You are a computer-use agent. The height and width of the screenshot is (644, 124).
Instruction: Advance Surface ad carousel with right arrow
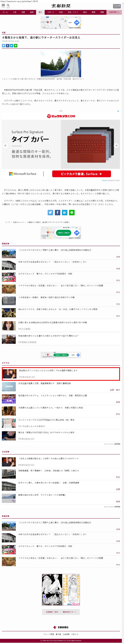[116, 146]
